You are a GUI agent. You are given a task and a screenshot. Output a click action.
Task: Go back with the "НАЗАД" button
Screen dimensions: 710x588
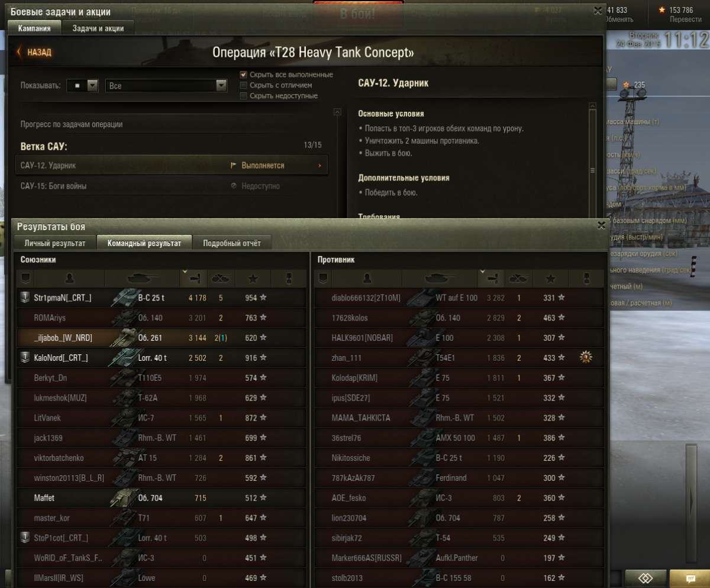click(34, 52)
